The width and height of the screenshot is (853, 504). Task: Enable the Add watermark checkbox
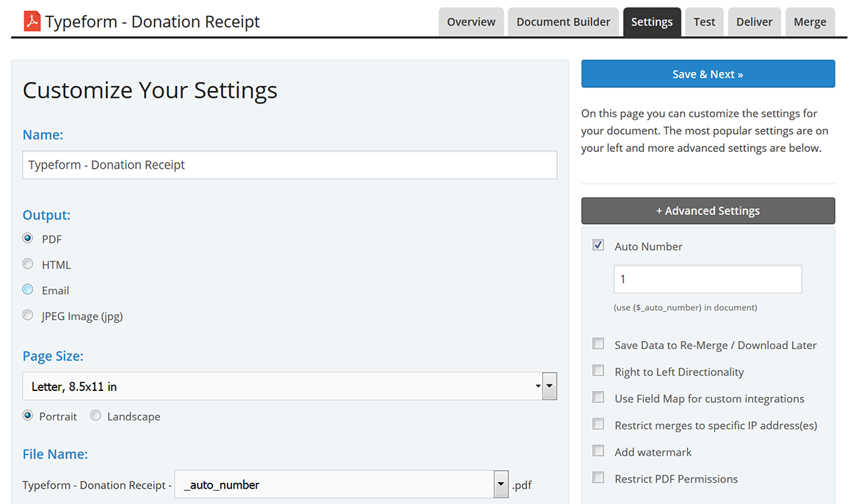pyautogui.click(x=598, y=451)
